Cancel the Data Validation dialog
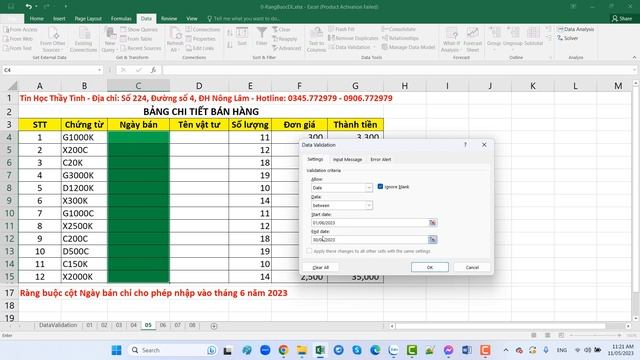640x360 pixels. tap(472, 267)
